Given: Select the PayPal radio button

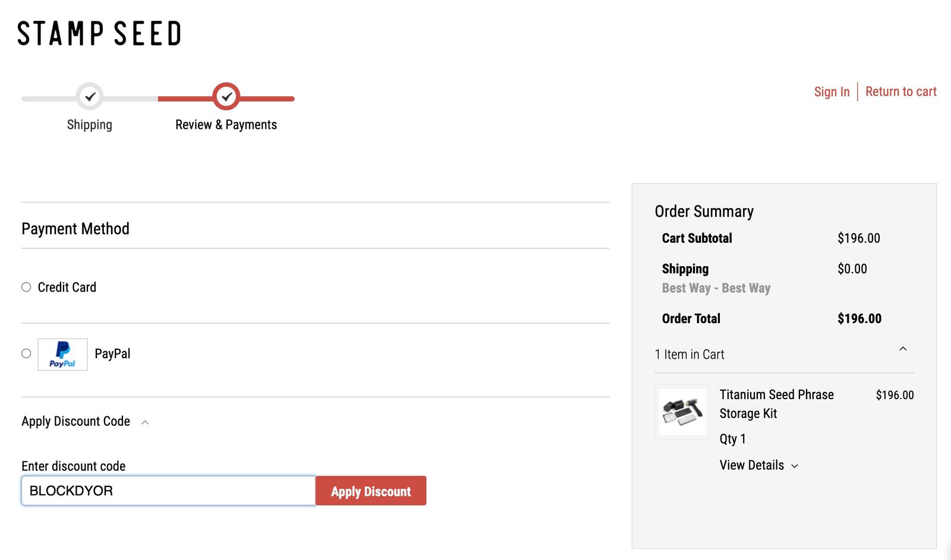Looking at the screenshot, I should [x=26, y=354].
